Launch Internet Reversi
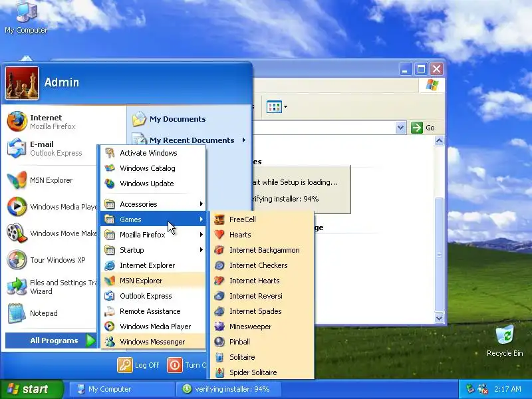532x399 pixels. pos(262,296)
